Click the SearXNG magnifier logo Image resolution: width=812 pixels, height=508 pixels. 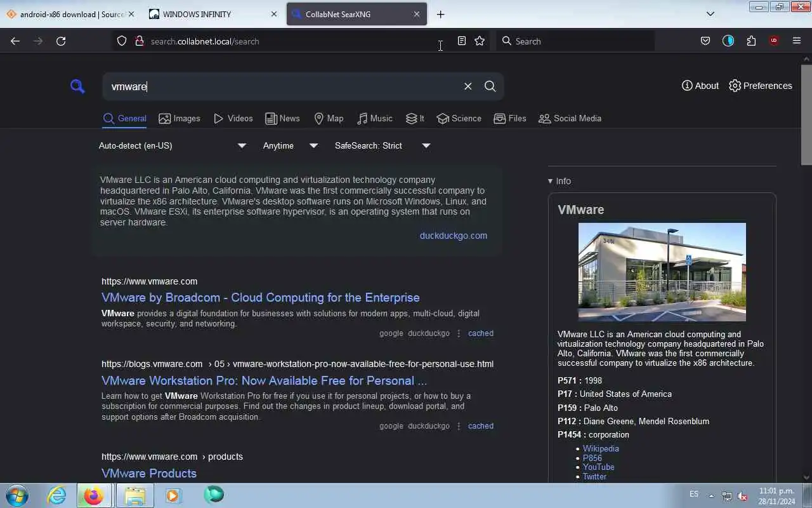pyautogui.click(x=77, y=86)
